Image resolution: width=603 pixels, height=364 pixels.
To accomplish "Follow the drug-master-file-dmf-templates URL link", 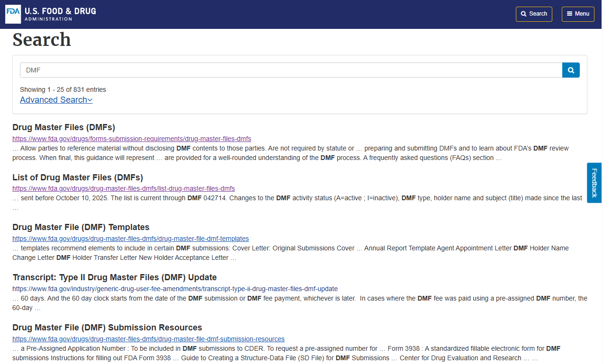I will coord(131,239).
